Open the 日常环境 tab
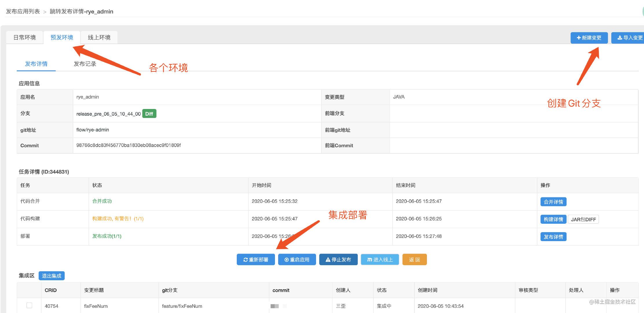The image size is (644, 313). pyautogui.click(x=25, y=37)
